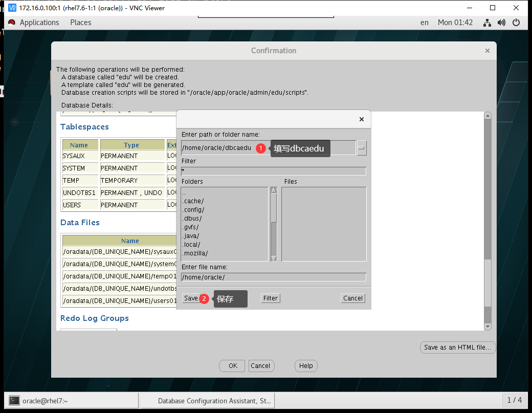Viewport: 532px width, 413px height.
Task: Close the Confirmation dialog
Action: (x=487, y=51)
